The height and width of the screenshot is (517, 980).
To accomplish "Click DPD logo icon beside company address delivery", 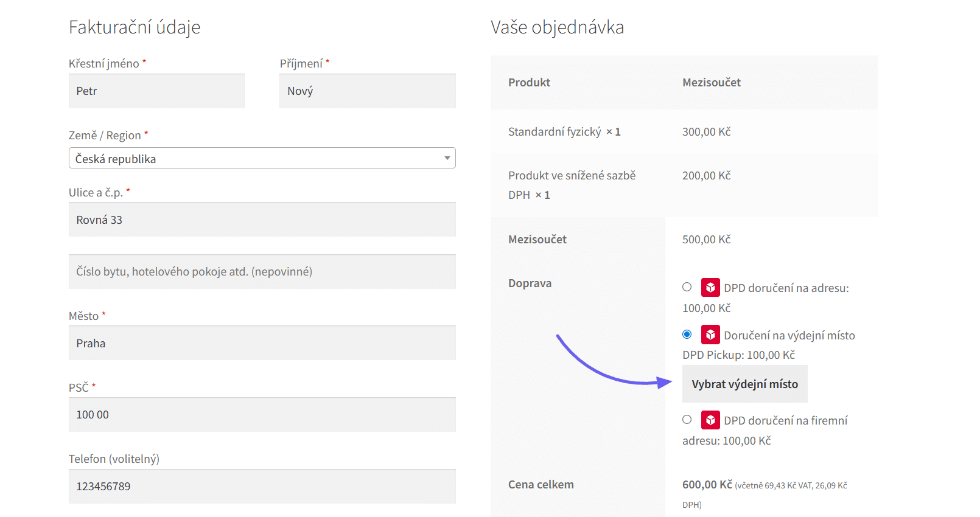I will [x=710, y=420].
